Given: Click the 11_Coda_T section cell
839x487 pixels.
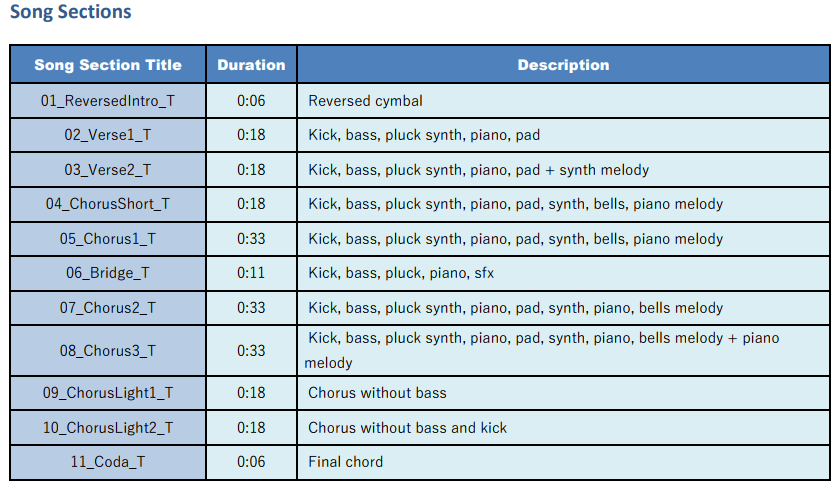Looking at the screenshot, I should coord(108,462).
